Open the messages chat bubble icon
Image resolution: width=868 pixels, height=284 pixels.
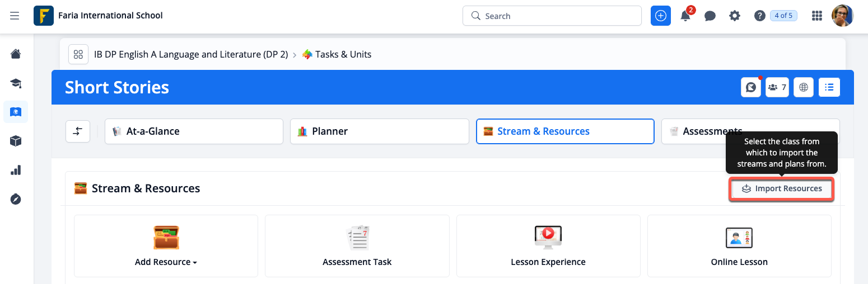[x=710, y=16]
